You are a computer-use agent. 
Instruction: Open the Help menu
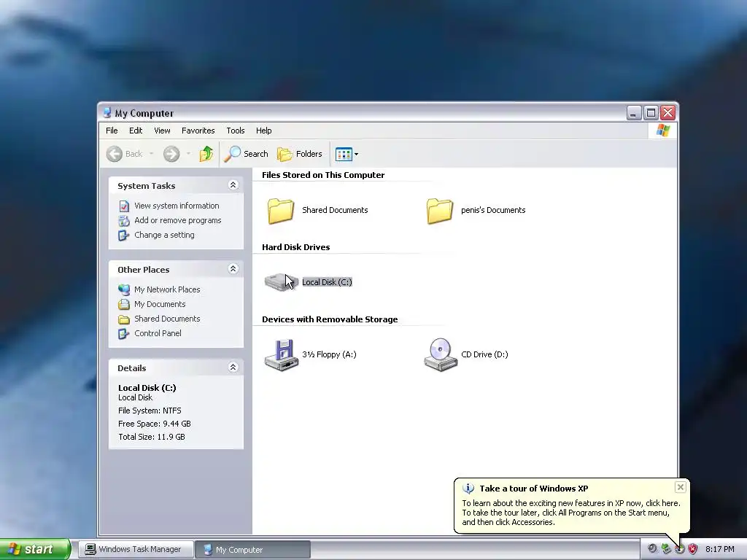pyautogui.click(x=263, y=131)
